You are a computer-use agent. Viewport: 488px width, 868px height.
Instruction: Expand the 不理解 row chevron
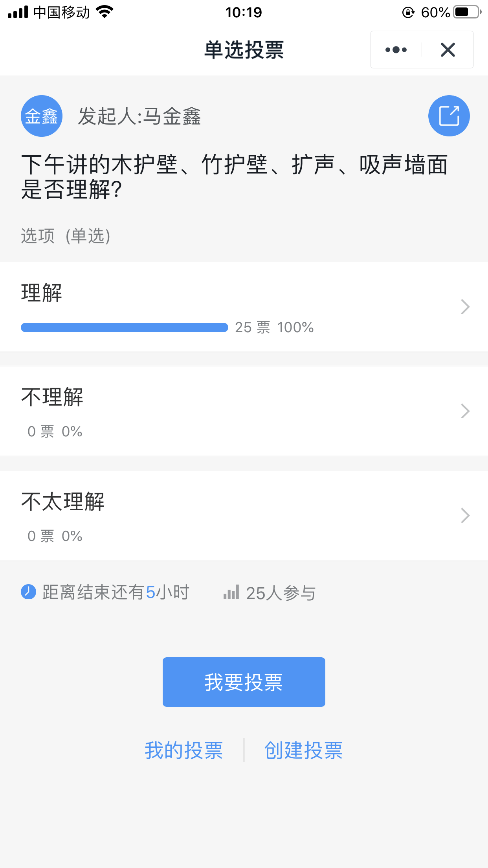(465, 411)
